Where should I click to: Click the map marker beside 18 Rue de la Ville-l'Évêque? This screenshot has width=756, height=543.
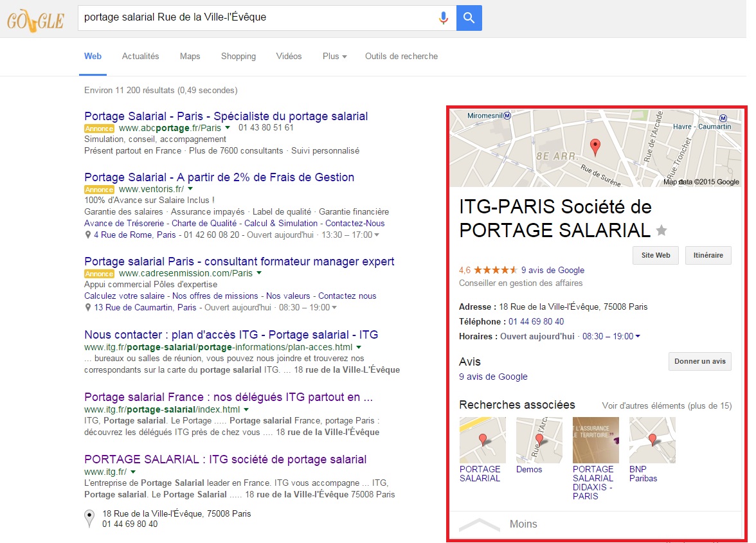pos(89,519)
